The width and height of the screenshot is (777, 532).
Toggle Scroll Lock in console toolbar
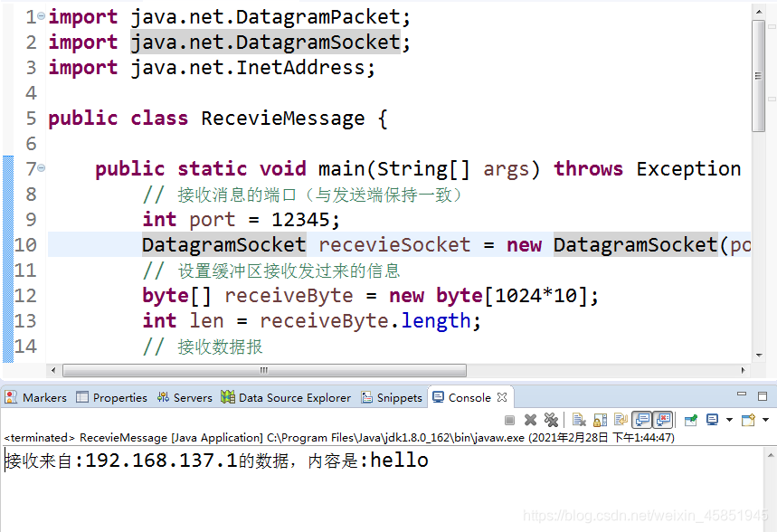pos(600,420)
